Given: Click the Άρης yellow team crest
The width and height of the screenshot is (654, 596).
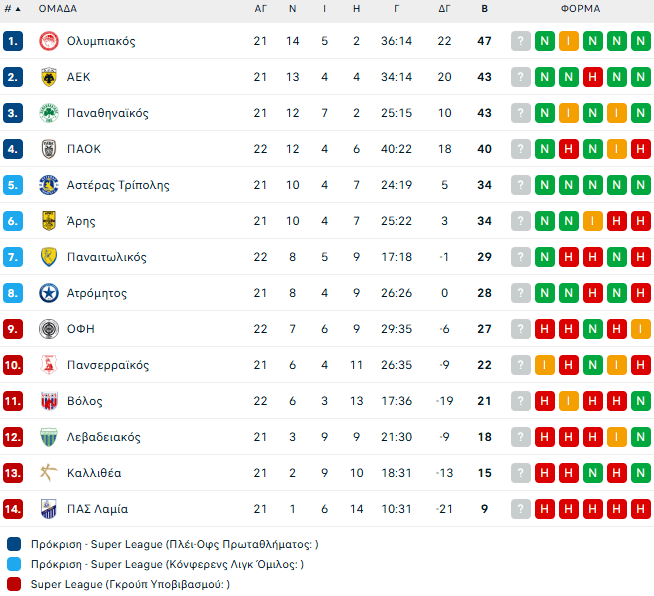Looking at the screenshot, I should (x=48, y=221).
